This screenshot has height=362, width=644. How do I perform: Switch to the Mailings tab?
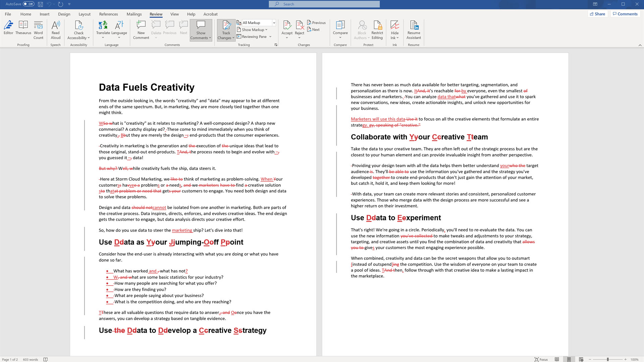point(134,14)
